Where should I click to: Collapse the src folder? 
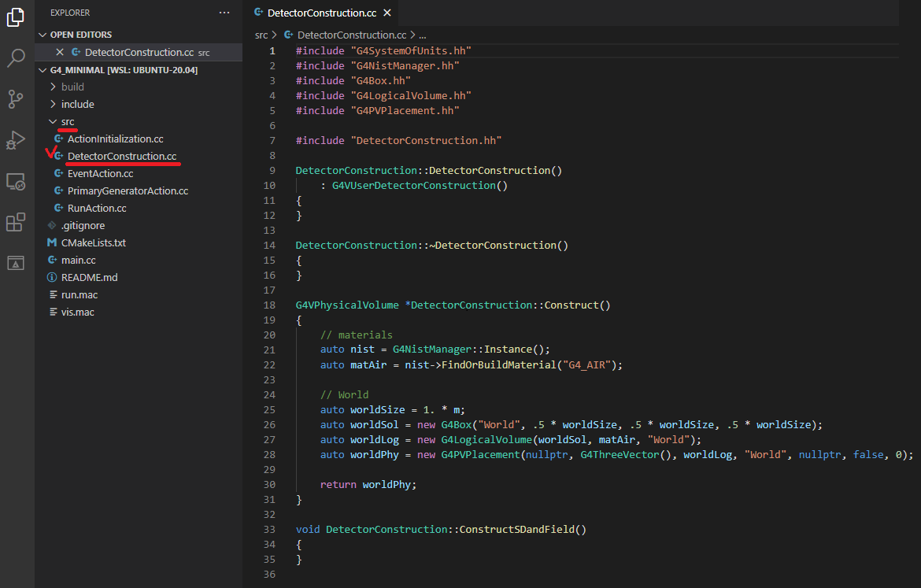tap(68, 121)
